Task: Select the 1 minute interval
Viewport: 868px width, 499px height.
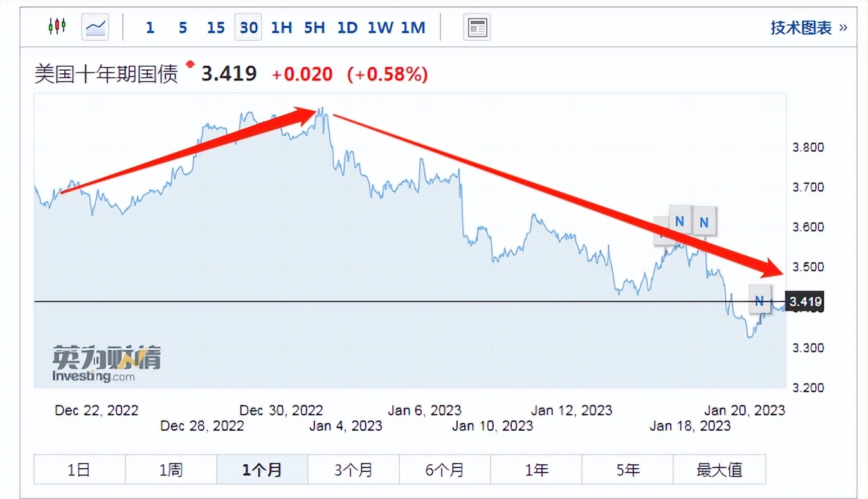Action: [x=150, y=28]
